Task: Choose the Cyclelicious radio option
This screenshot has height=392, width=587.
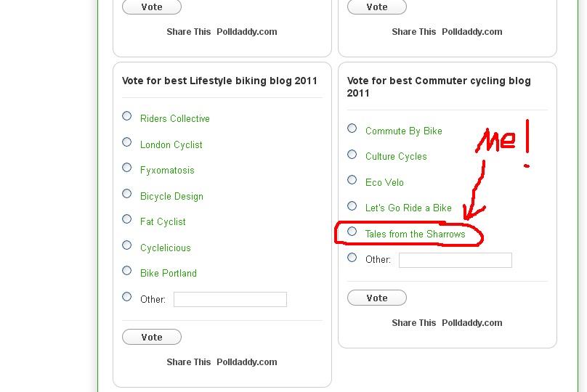Action: coord(127,245)
